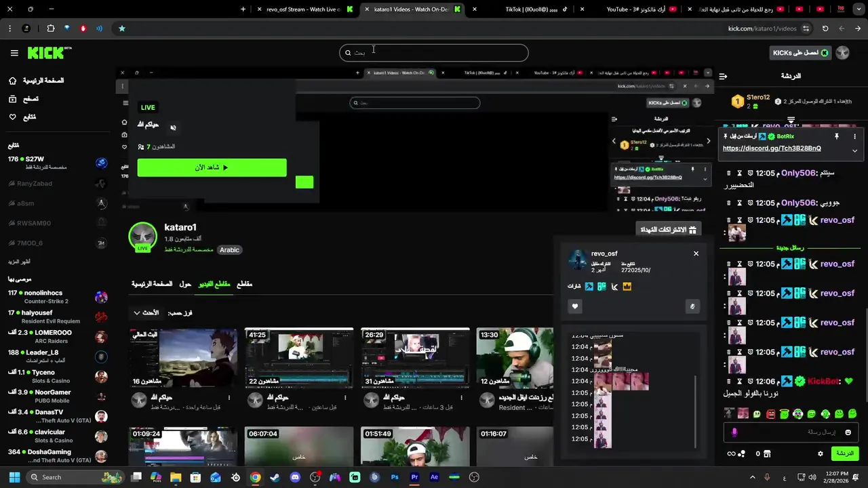
Task: Click the green Chat send button
Action: pos(844,453)
